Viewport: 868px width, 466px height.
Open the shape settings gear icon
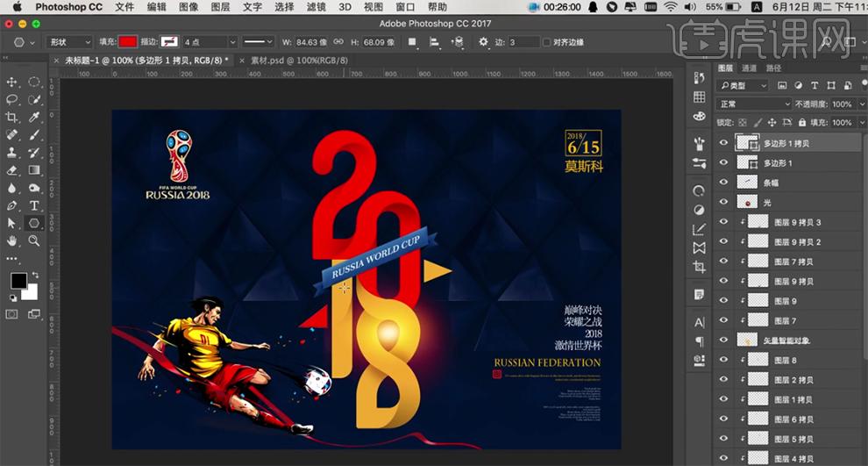coord(483,42)
